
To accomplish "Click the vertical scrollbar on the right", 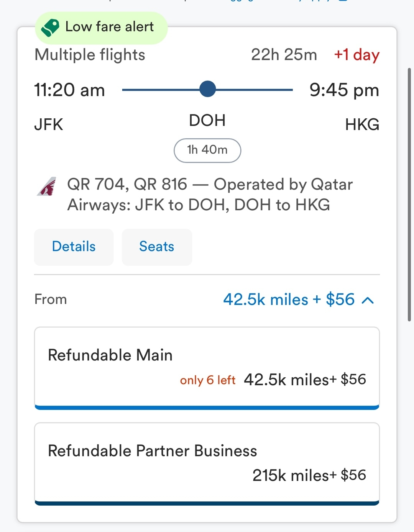I will tap(409, 195).
